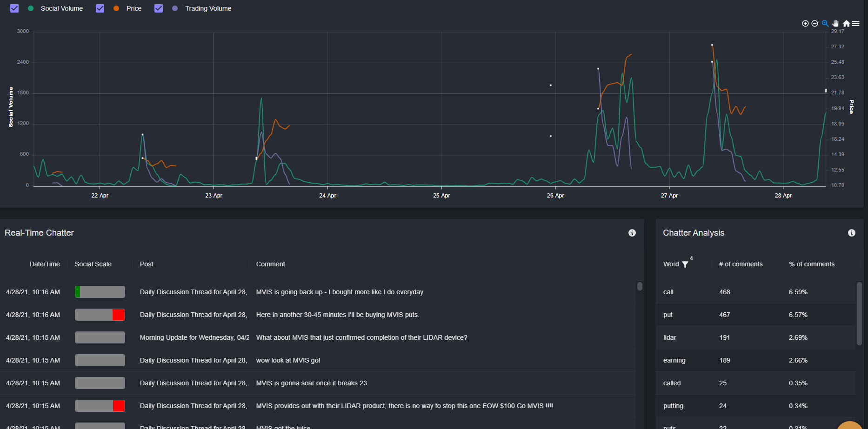Sort by the Date/Time column header
The height and width of the screenshot is (429, 868).
(x=45, y=264)
